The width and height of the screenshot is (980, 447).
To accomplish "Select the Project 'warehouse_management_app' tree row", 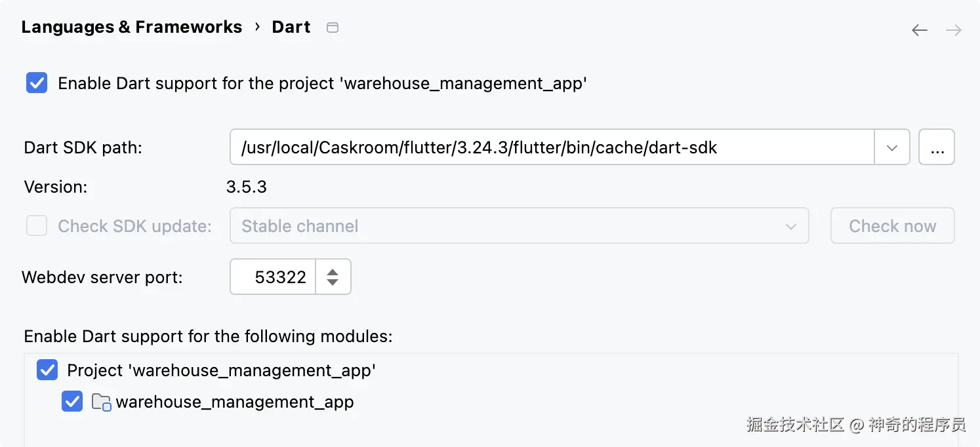I will 221,370.
